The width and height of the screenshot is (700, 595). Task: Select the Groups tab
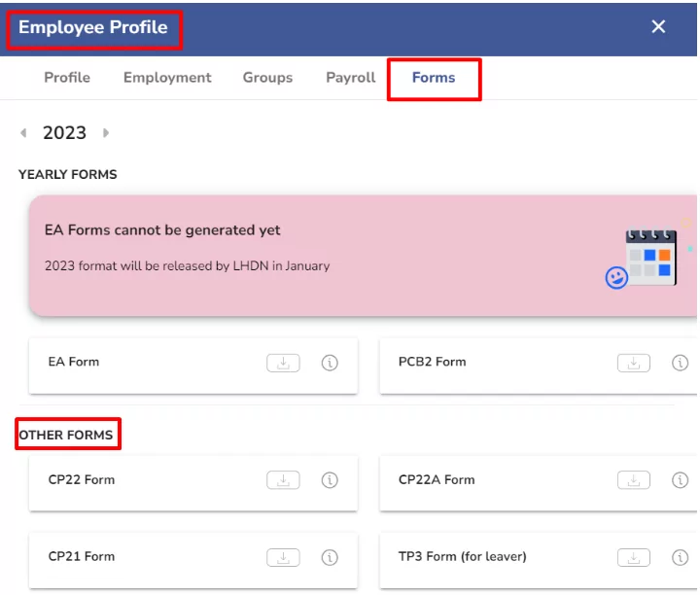(x=267, y=78)
